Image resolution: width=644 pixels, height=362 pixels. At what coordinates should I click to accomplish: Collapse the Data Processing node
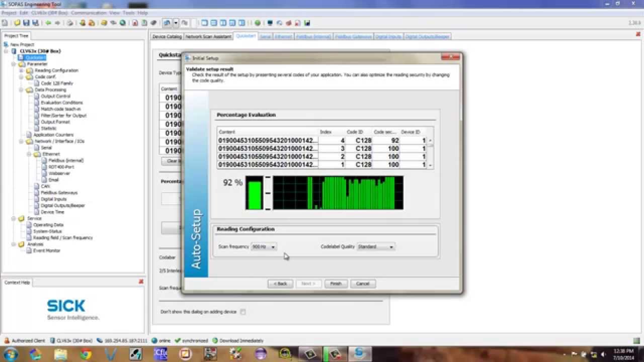pos(21,90)
